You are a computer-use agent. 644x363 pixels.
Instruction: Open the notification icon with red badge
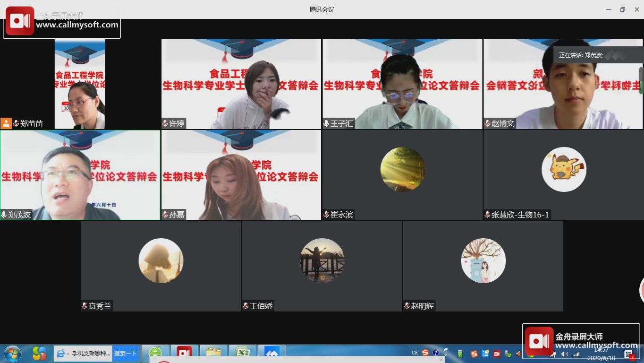629,354
